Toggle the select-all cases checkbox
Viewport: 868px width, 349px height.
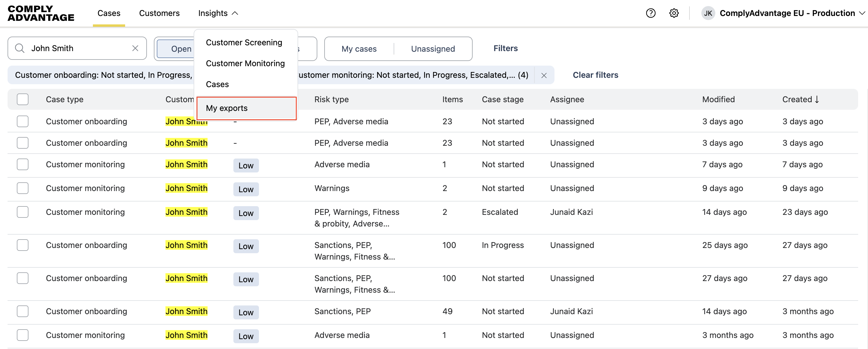(x=23, y=99)
